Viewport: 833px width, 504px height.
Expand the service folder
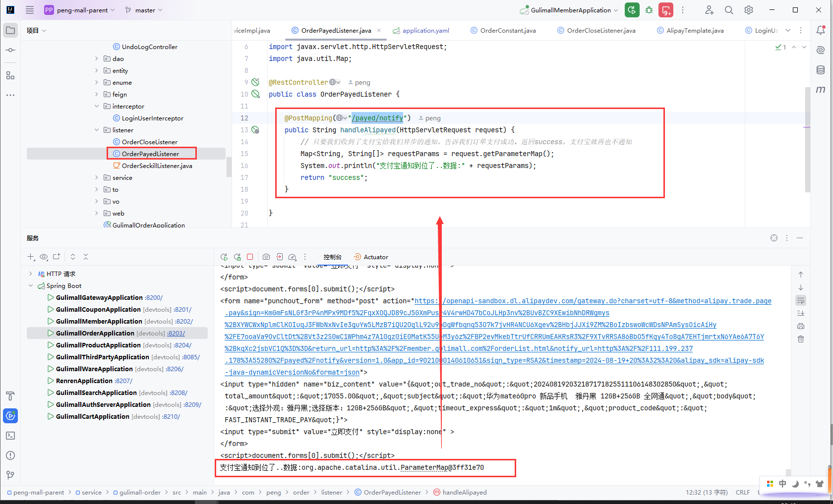pos(97,177)
